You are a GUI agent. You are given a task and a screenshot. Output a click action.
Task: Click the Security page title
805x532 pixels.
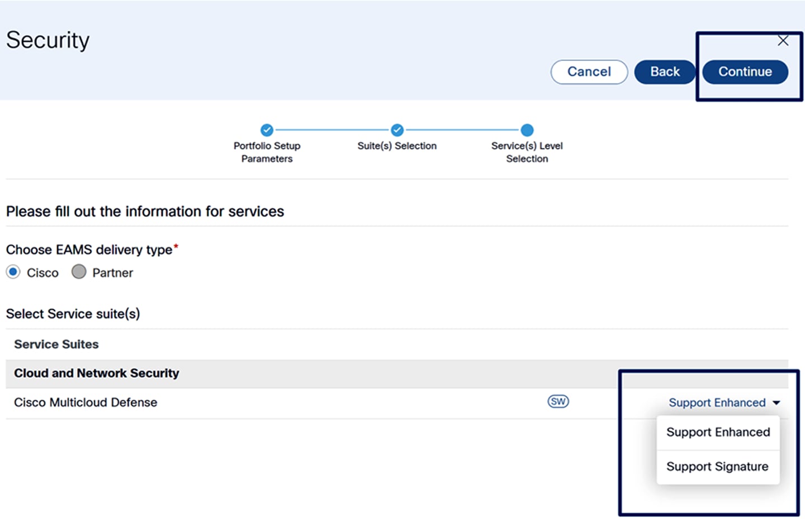(48, 40)
